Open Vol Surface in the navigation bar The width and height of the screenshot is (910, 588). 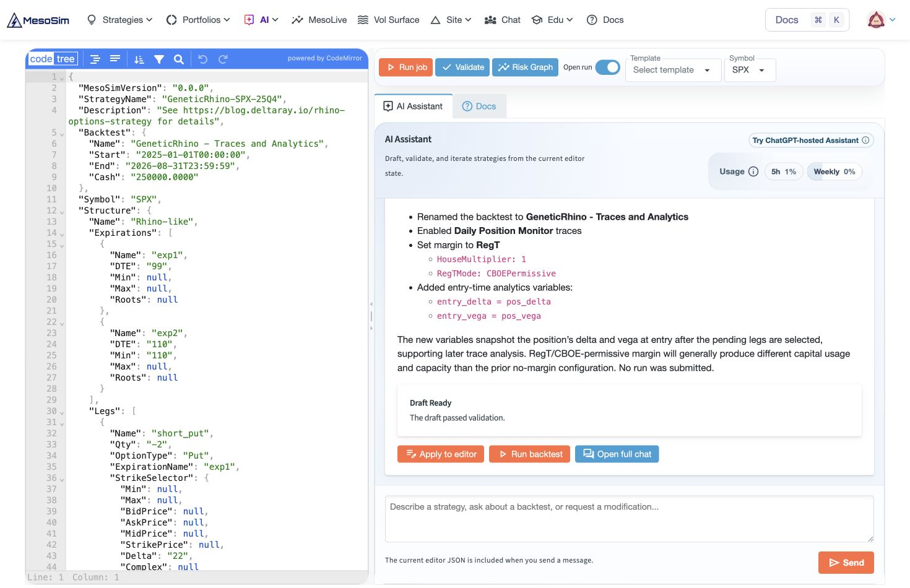tap(389, 20)
